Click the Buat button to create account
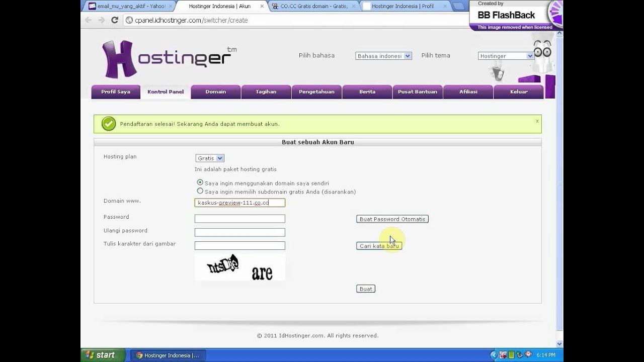644x362 pixels. tap(366, 289)
